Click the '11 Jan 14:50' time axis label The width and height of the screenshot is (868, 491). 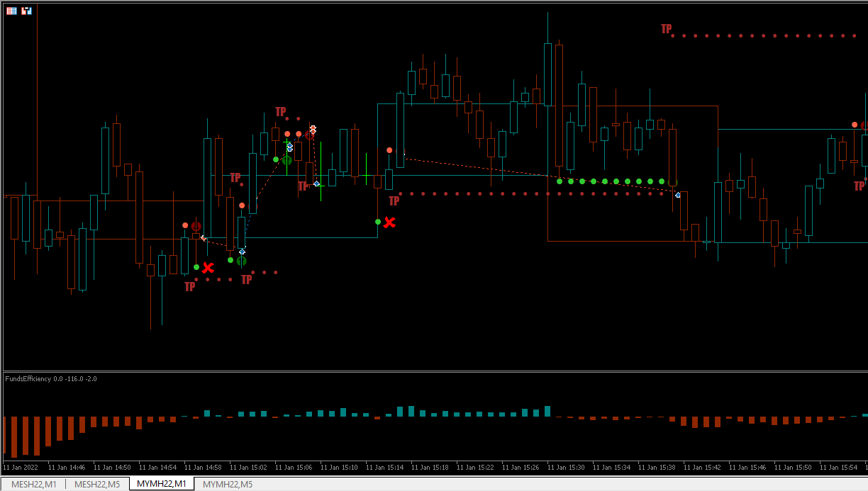pyautogui.click(x=112, y=468)
